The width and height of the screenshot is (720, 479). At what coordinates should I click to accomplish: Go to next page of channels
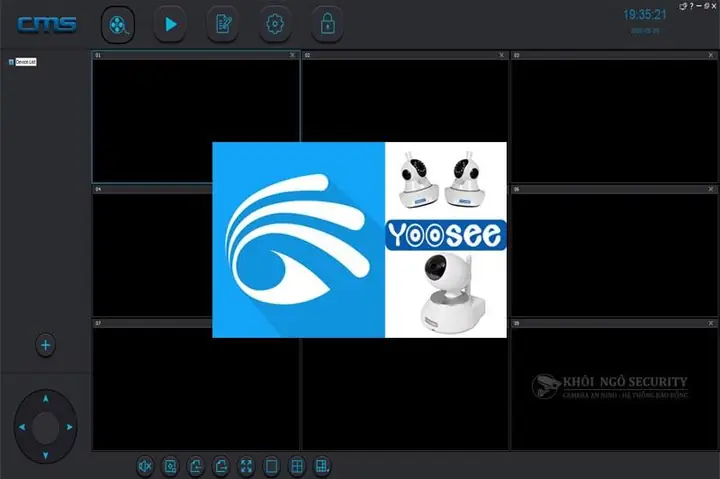(221, 466)
